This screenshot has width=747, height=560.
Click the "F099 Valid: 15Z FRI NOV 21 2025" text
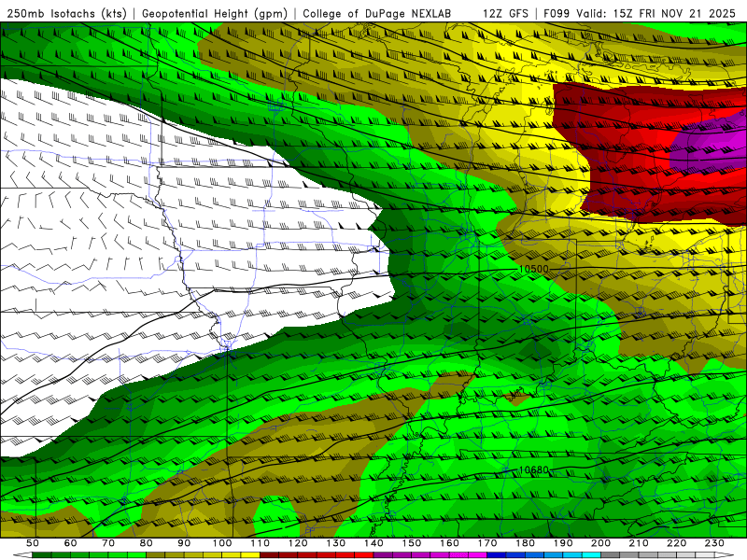click(640, 14)
